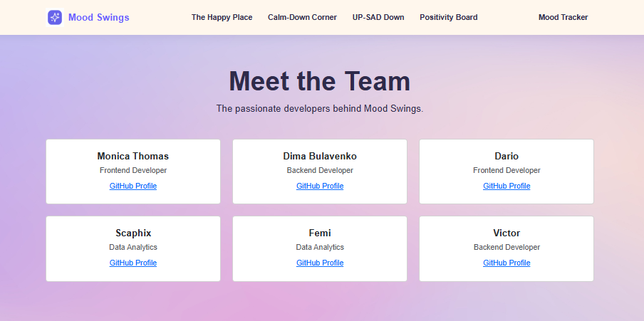Select the UP-SAD Down nav item
The image size is (644, 321).
coord(378,17)
